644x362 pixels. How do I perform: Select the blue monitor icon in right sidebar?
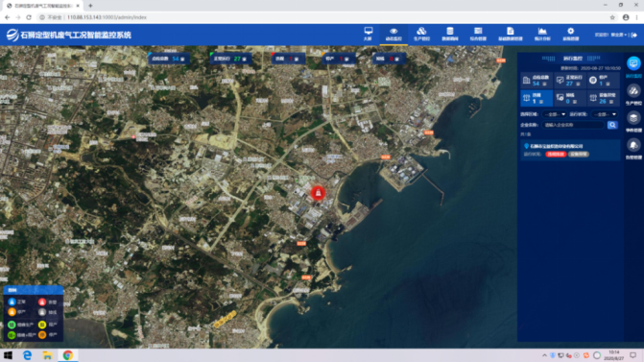tap(633, 63)
